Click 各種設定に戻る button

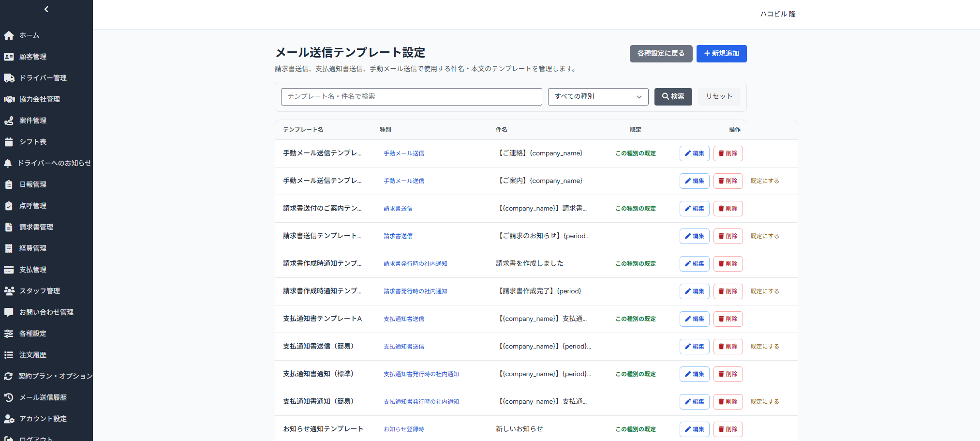pos(661,54)
